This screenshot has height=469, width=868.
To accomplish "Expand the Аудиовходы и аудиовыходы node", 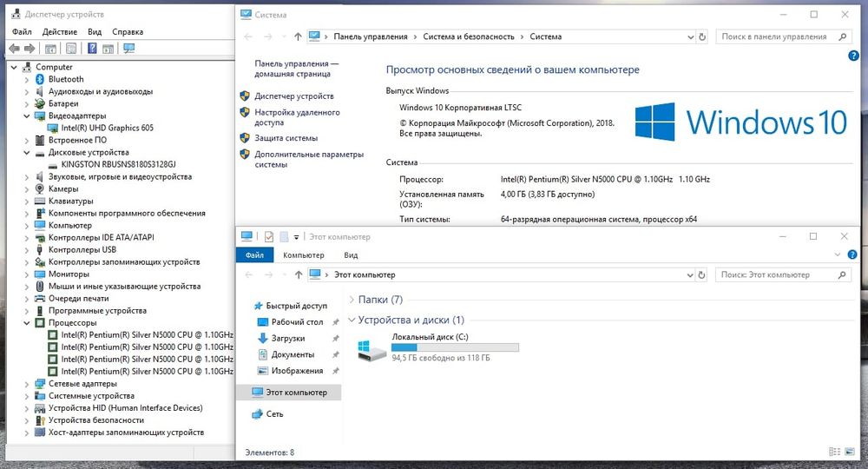I will [27, 91].
